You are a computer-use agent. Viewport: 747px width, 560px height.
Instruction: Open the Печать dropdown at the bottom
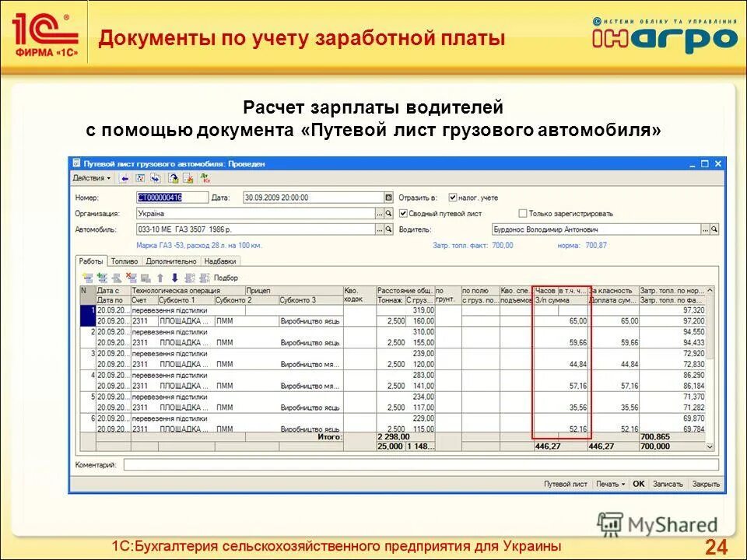(x=610, y=484)
